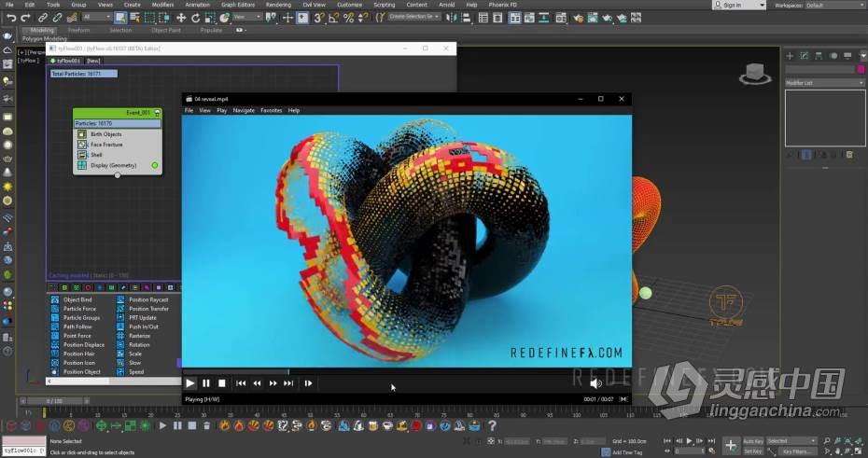Screen dimensions: 868x458
Task: Open the Render Setup teapot icon
Action: (578, 18)
